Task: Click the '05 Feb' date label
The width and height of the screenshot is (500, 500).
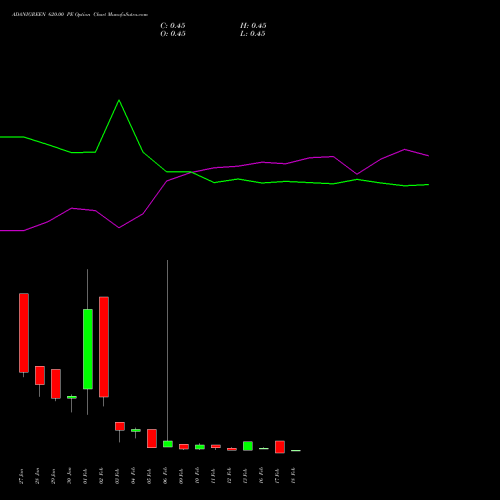Action: [x=150, y=476]
